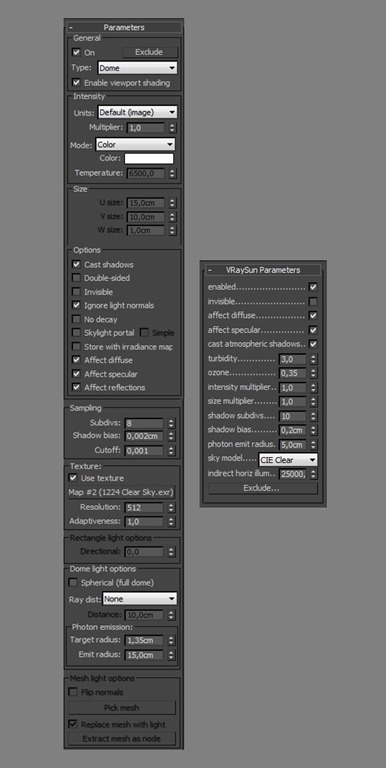Adjust the Emit radius spinner arrows

(x=171, y=655)
